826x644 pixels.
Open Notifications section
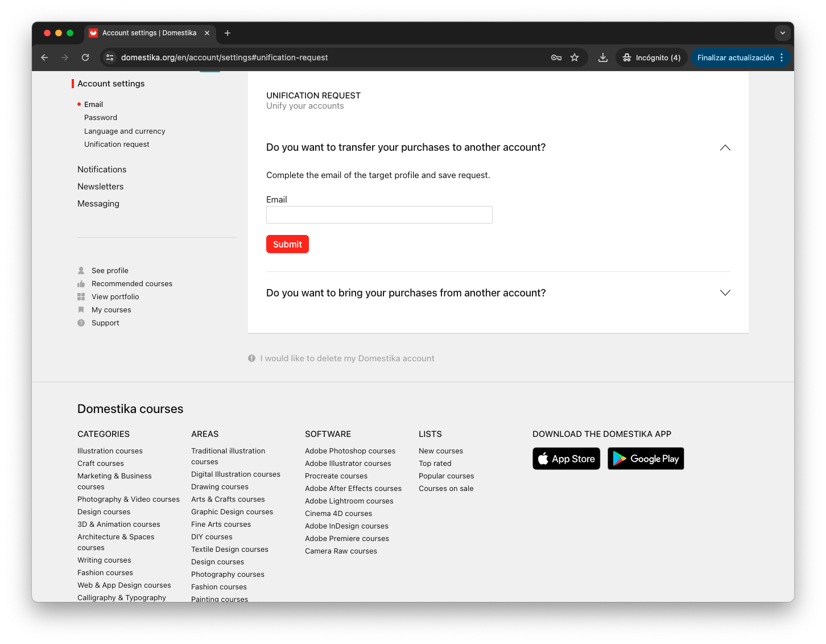tap(102, 170)
